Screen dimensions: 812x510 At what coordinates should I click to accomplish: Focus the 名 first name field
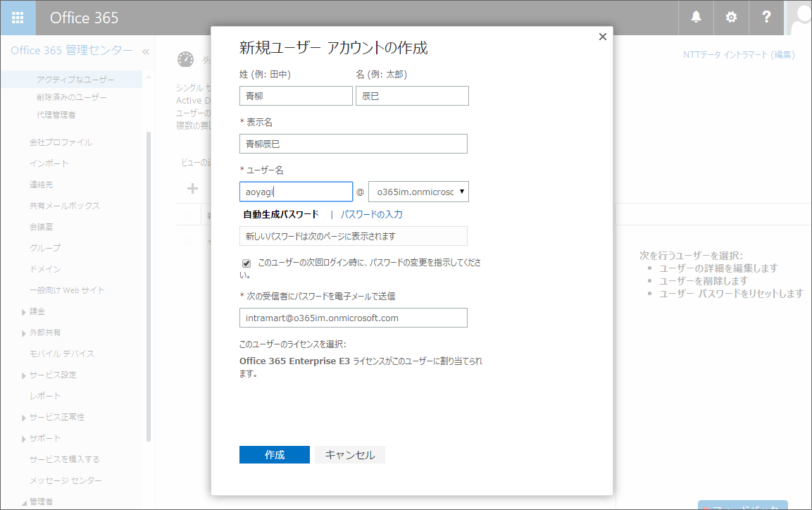pyautogui.click(x=412, y=96)
